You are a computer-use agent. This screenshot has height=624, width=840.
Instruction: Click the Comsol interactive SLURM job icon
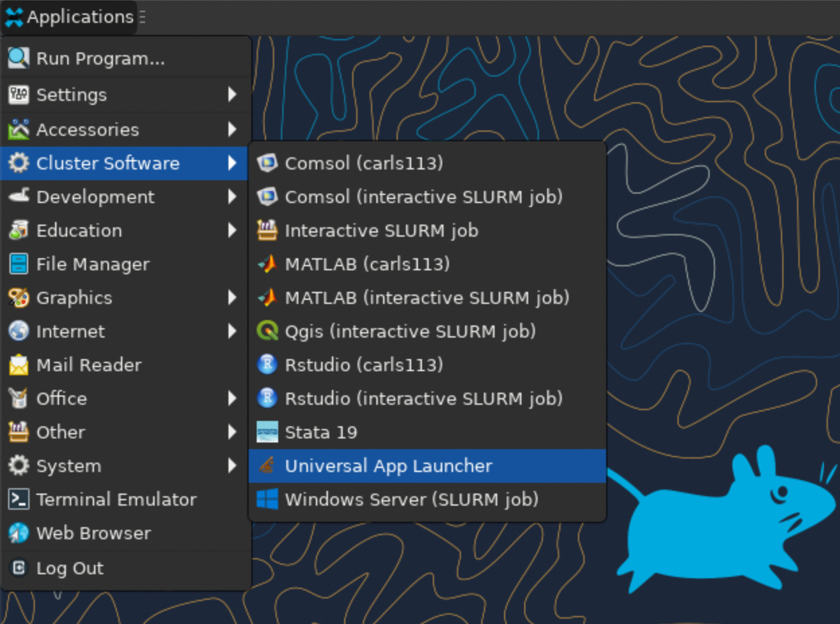(x=267, y=196)
